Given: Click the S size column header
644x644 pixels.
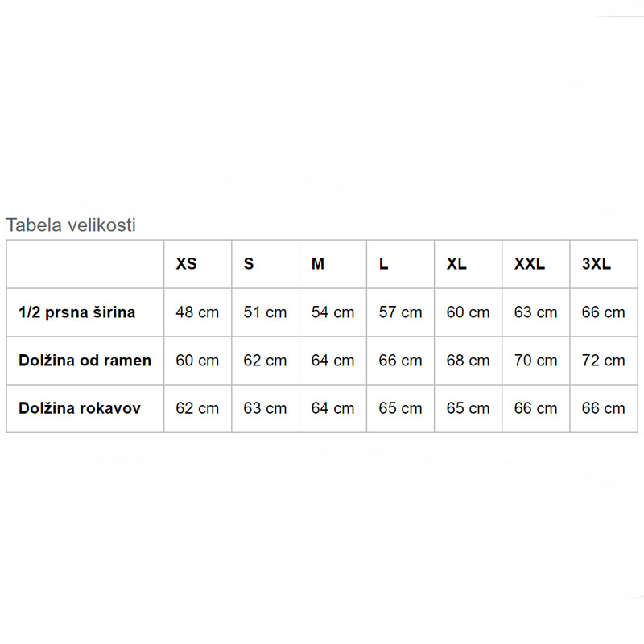Looking at the screenshot, I should (x=249, y=264).
